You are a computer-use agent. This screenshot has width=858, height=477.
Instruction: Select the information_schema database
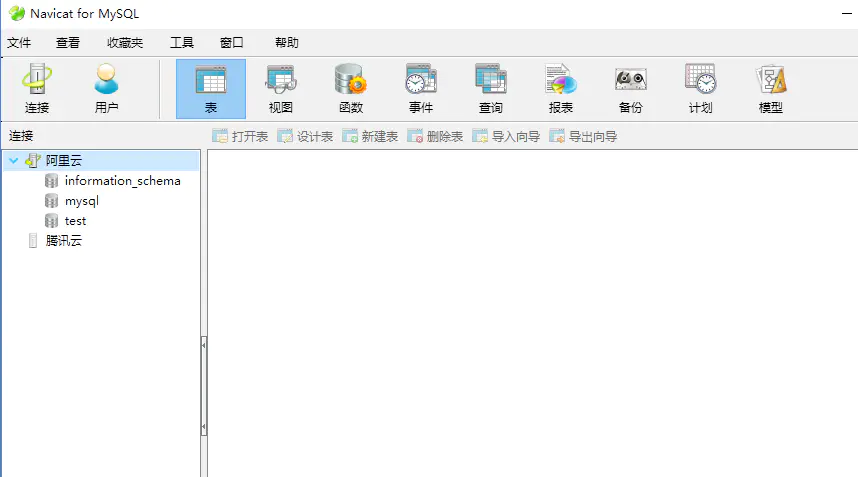[x=123, y=181]
